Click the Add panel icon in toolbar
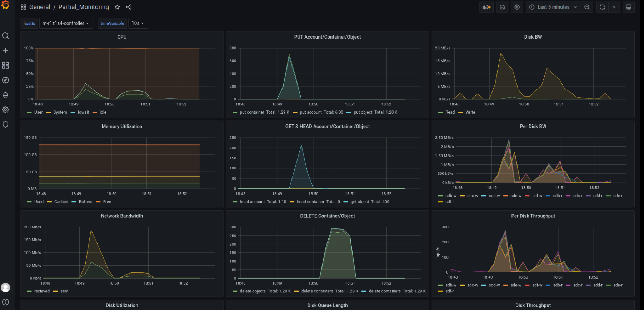This screenshot has height=310, width=644. pyautogui.click(x=486, y=7)
